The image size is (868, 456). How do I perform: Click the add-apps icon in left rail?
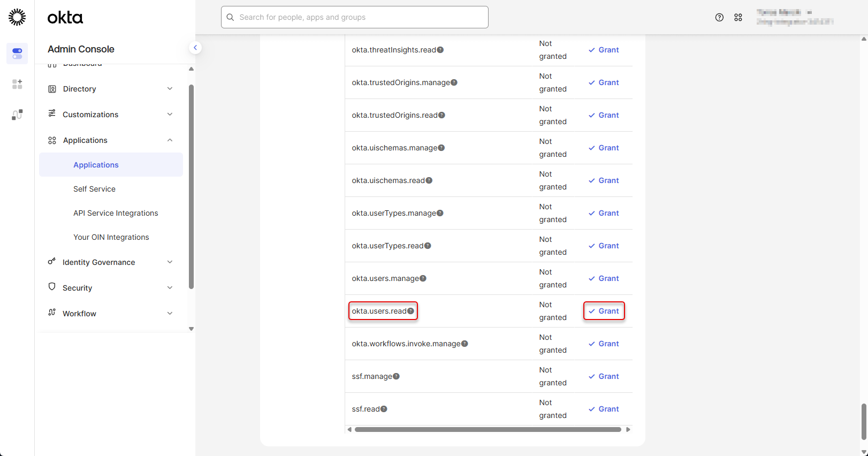pyautogui.click(x=17, y=84)
